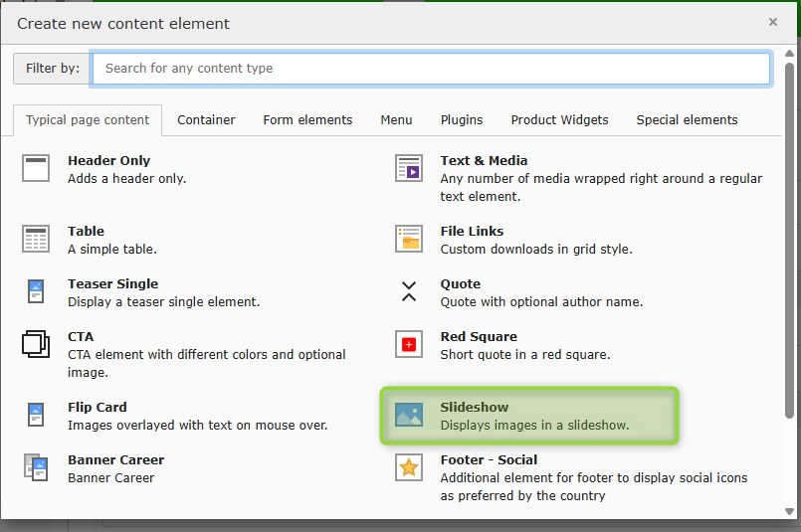Screen dimensions: 801x532
Task: Click the Header Only element icon
Action: (36, 169)
